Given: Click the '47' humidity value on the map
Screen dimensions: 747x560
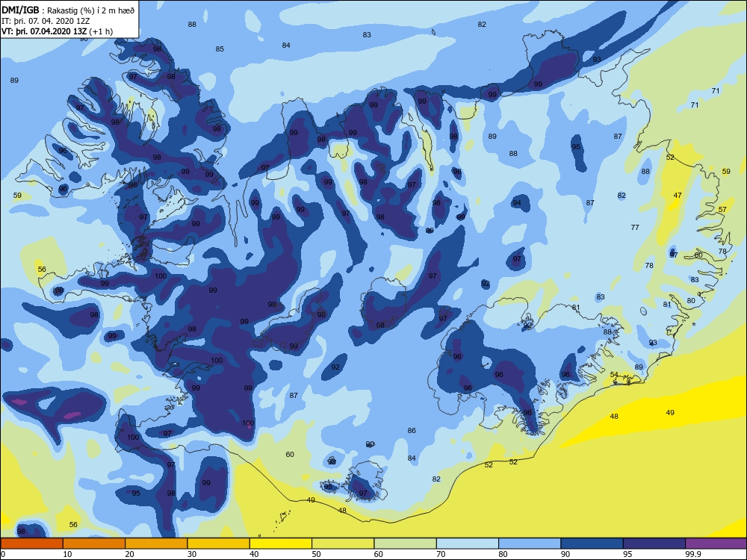Looking at the screenshot, I should pyautogui.click(x=678, y=195).
